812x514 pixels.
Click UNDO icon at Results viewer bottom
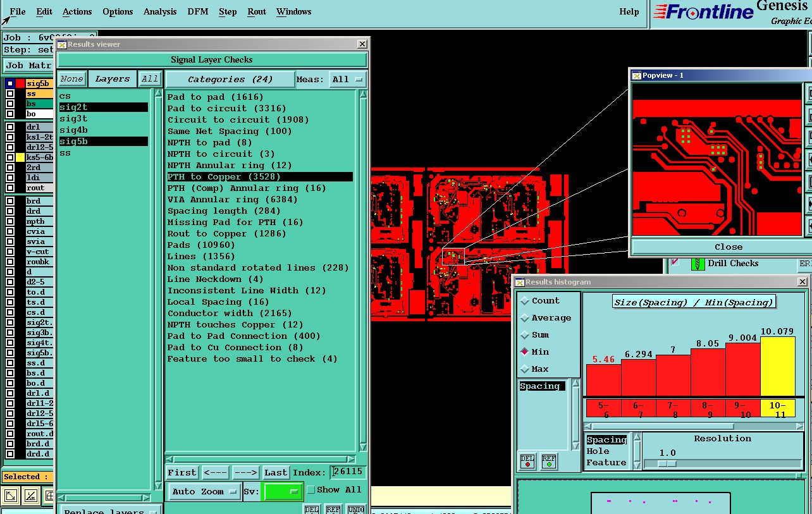[356, 510]
